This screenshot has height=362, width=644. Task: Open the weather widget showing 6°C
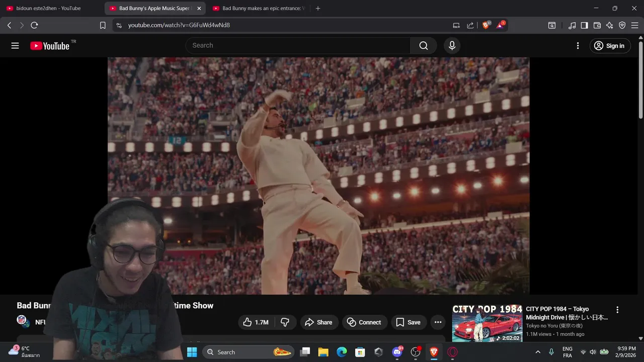point(23,351)
